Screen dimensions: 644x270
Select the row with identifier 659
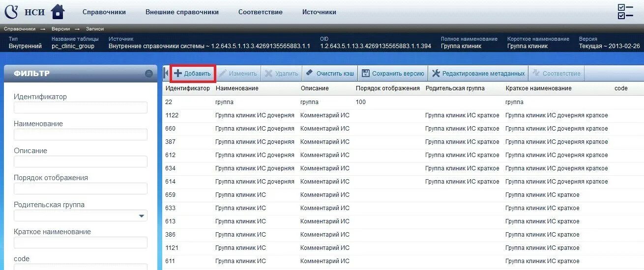(403, 195)
